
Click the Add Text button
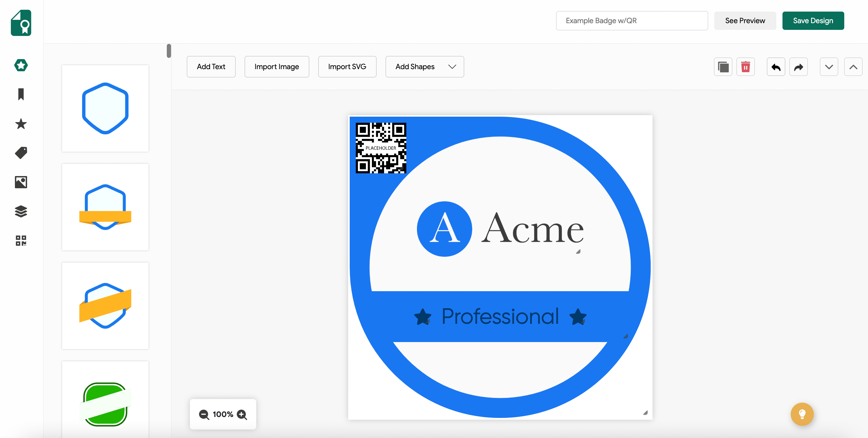point(211,67)
